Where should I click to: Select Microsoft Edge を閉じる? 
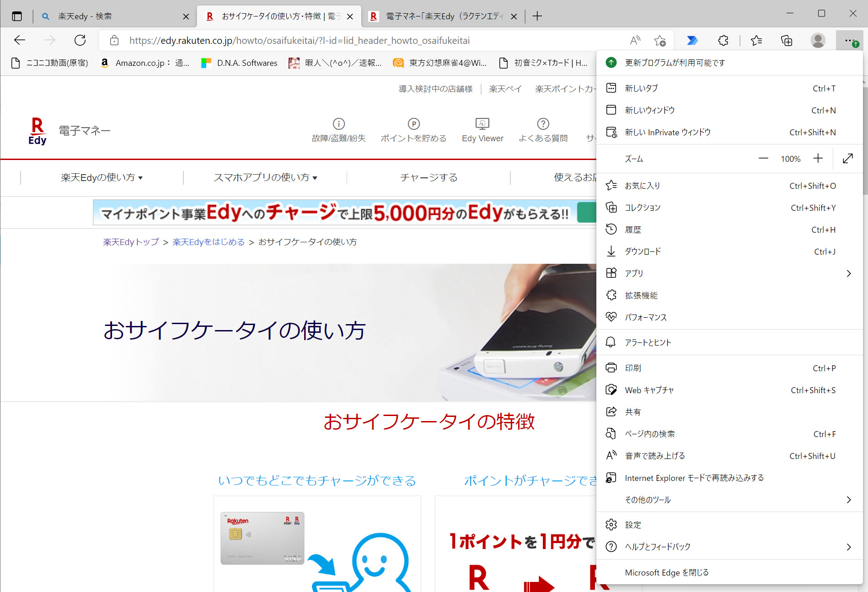pyautogui.click(x=729, y=572)
